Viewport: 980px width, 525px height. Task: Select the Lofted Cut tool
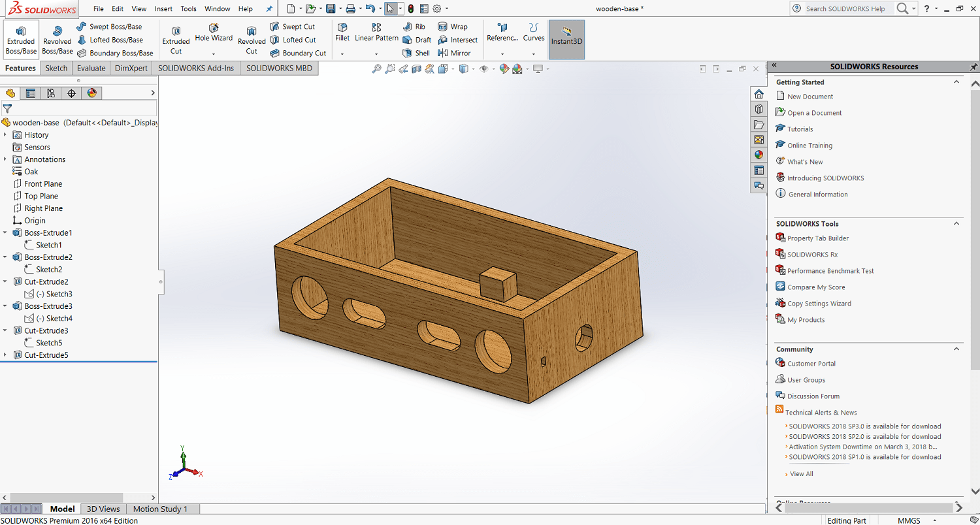[x=293, y=40]
